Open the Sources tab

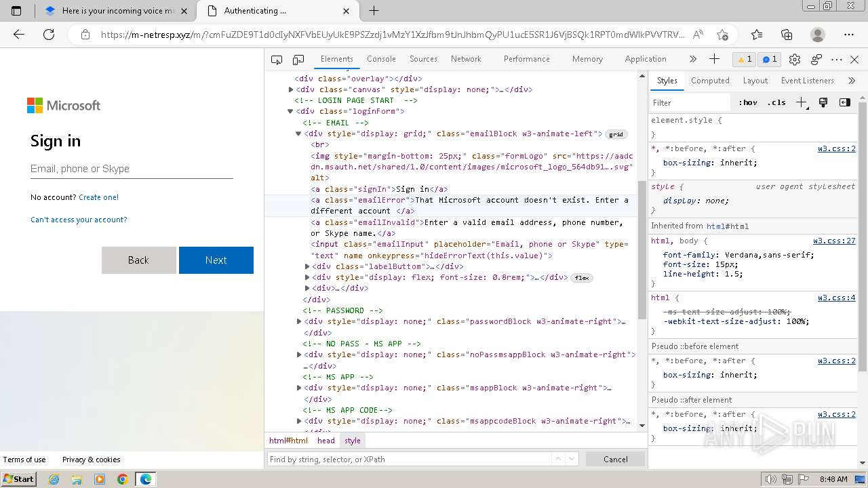(423, 59)
